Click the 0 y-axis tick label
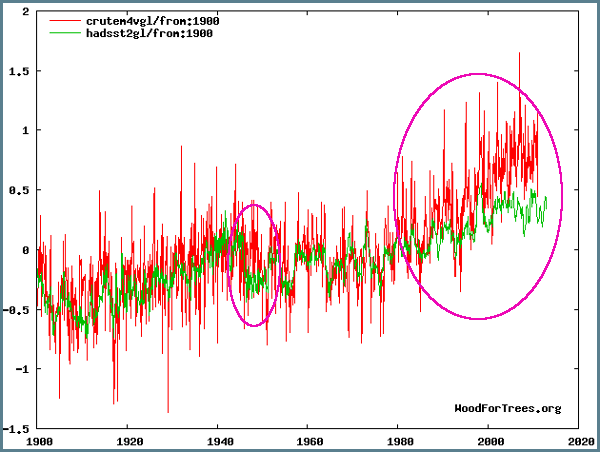Screen dimensions: 600x452 tap(26, 250)
